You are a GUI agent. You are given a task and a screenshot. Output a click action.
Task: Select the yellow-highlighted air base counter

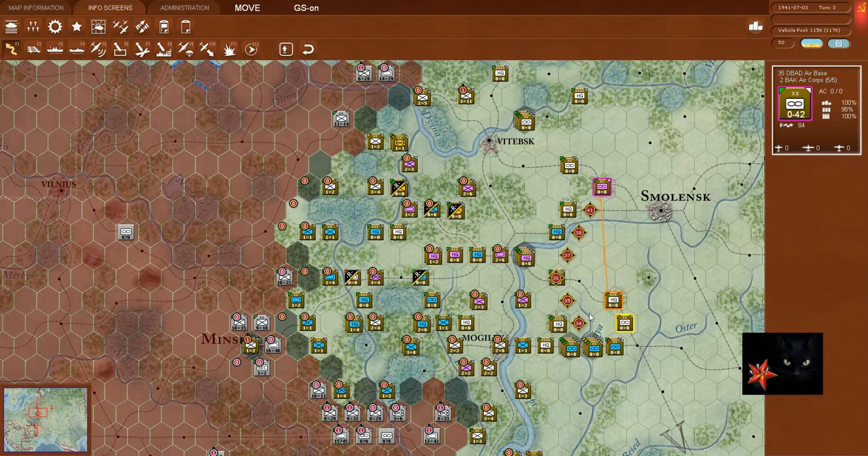click(x=625, y=323)
